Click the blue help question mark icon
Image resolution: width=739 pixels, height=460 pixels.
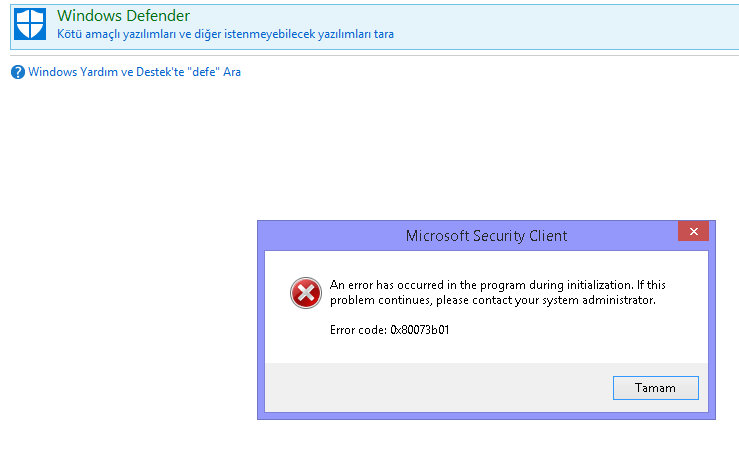(18, 72)
